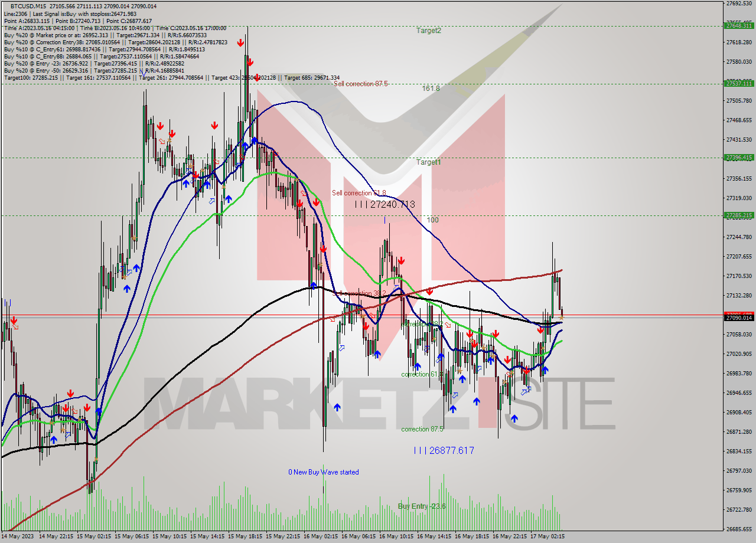Select the green 'correction 87.5' label
Screen dimensions: 756x543
[422, 429]
